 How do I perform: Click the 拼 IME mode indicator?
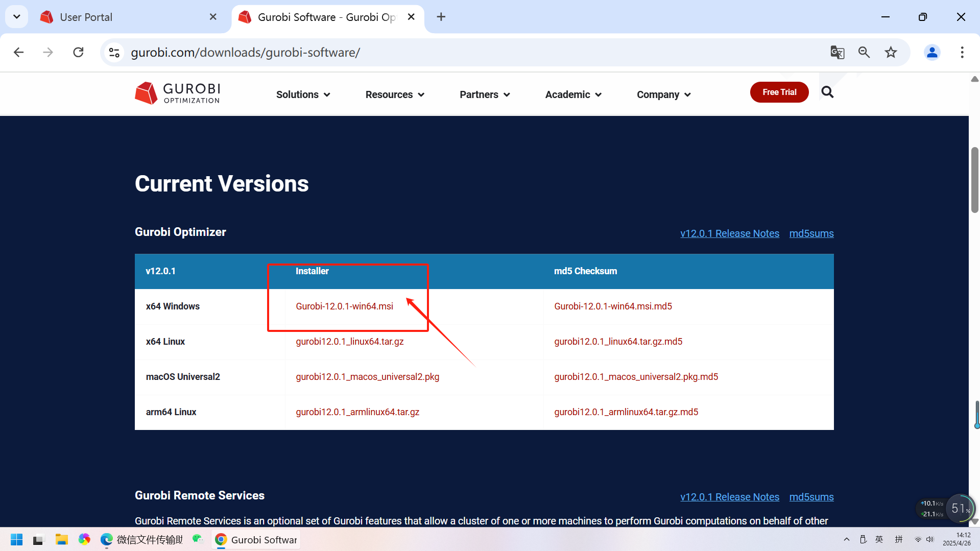[899, 539]
